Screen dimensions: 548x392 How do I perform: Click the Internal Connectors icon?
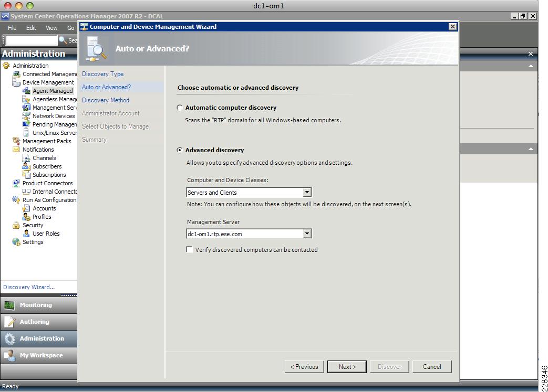[x=26, y=192]
